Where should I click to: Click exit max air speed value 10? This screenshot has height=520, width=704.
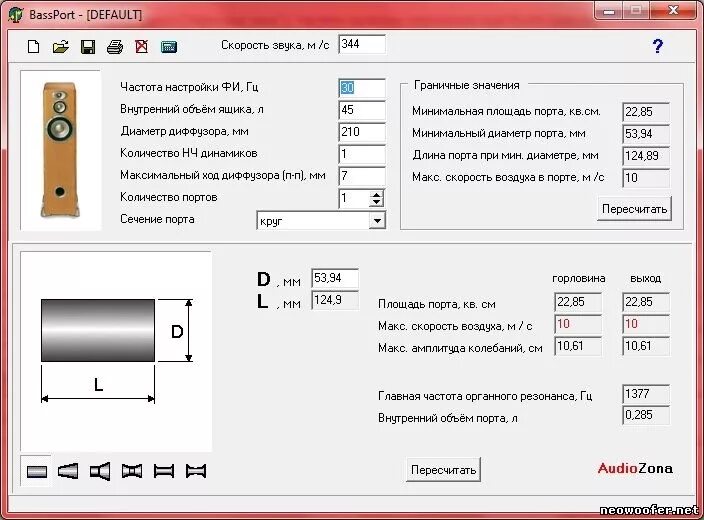point(646,324)
